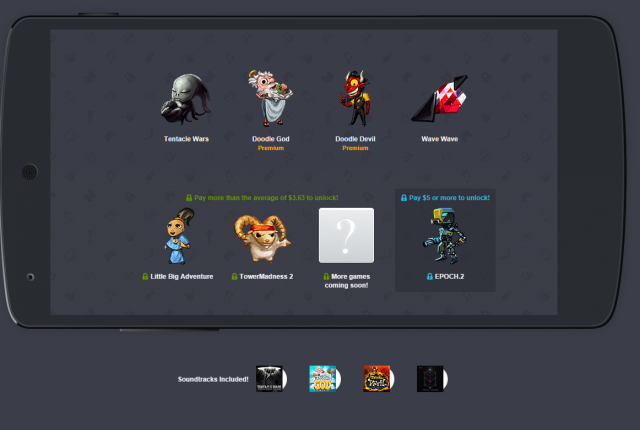Click the Little Big Adventure title
The width and height of the screenshot is (640, 430).
pos(182,276)
